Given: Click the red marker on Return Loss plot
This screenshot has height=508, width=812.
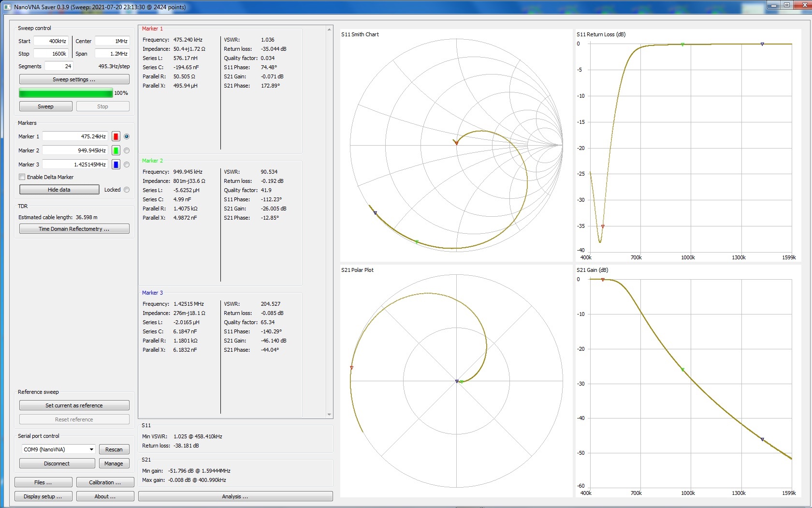Looking at the screenshot, I should pyautogui.click(x=603, y=226).
